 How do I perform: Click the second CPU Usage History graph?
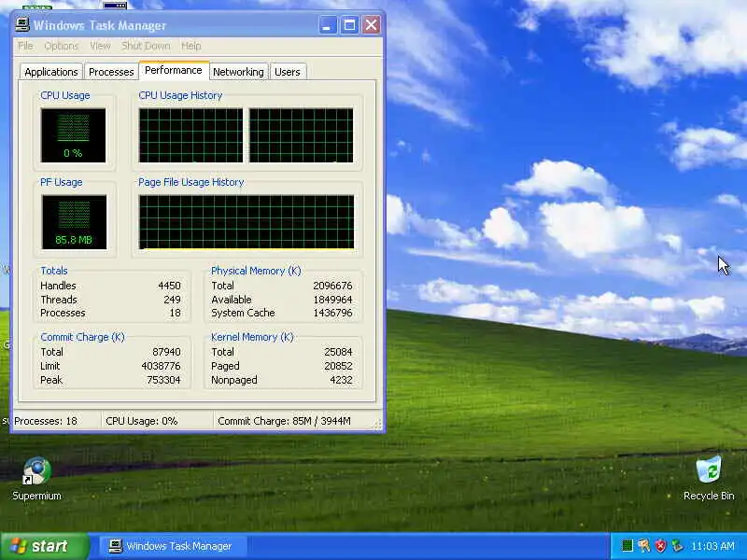click(x=301, y=135)
